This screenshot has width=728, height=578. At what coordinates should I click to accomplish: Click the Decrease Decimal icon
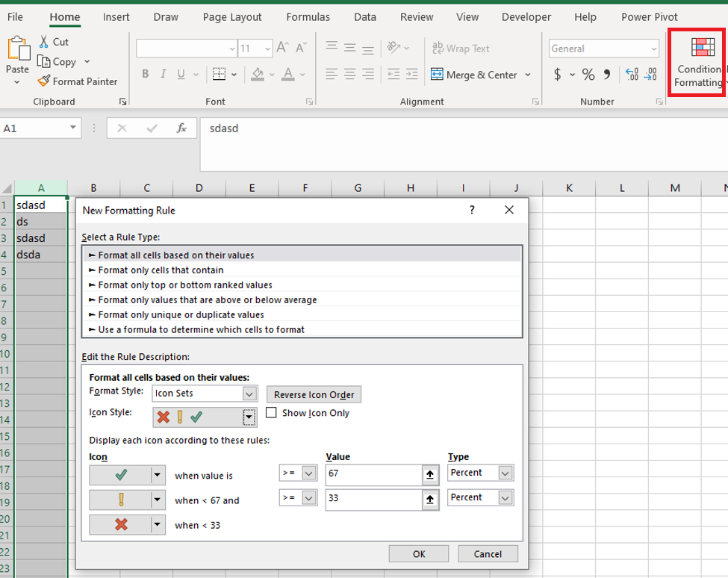click(650, 74)
